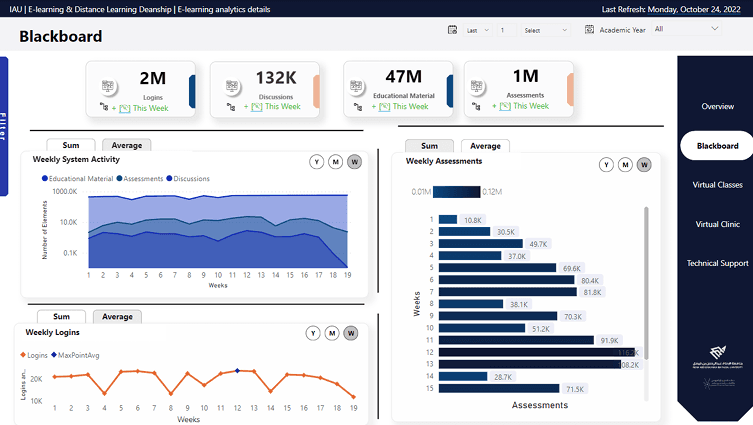Go to the Overview page
Viewport: 753px width, 425px height.
click(x=717, y=106)
